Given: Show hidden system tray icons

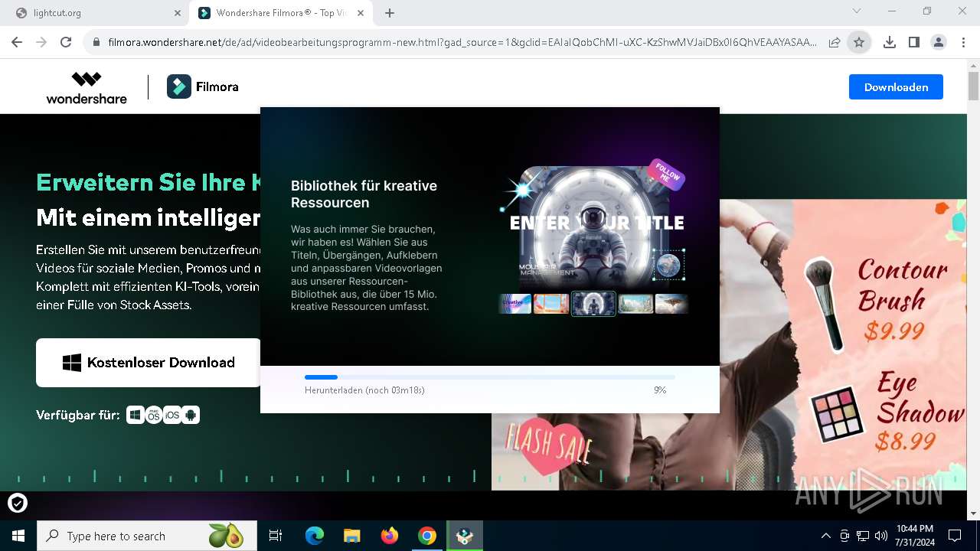Looking at the screenshot, I should pyautogui.click(x=825, y=536).
